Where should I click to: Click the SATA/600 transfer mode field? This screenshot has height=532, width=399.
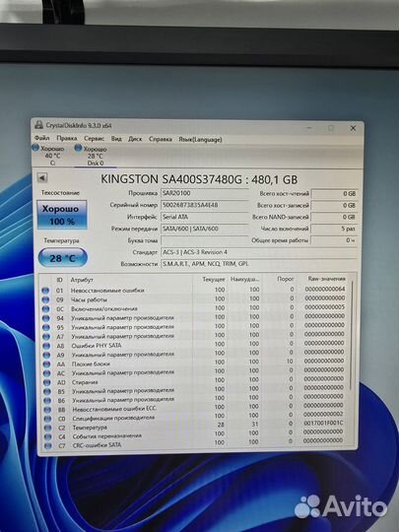point(204,229)
